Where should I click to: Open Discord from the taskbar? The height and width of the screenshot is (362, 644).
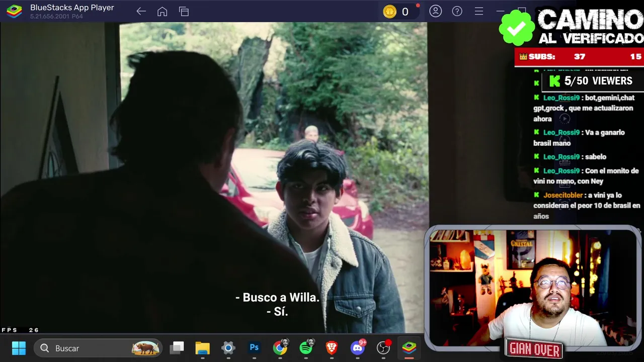point(358,347)
